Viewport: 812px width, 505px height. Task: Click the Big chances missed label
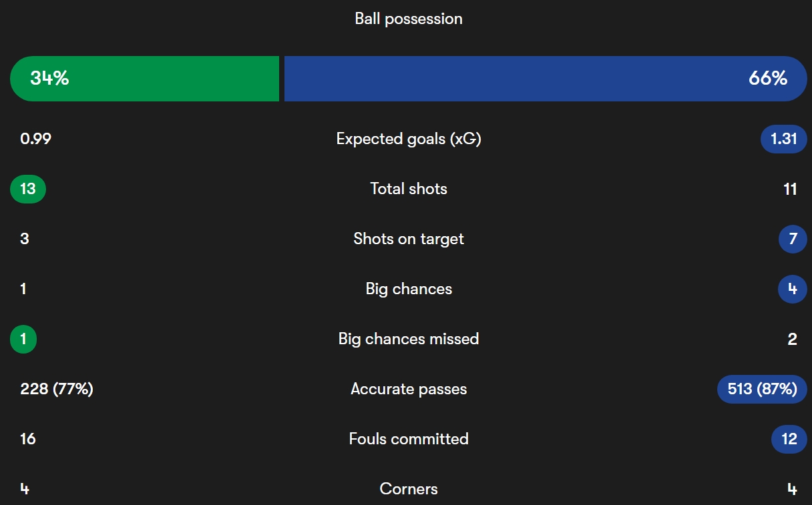pyautogui.click(x=409, y=339)
